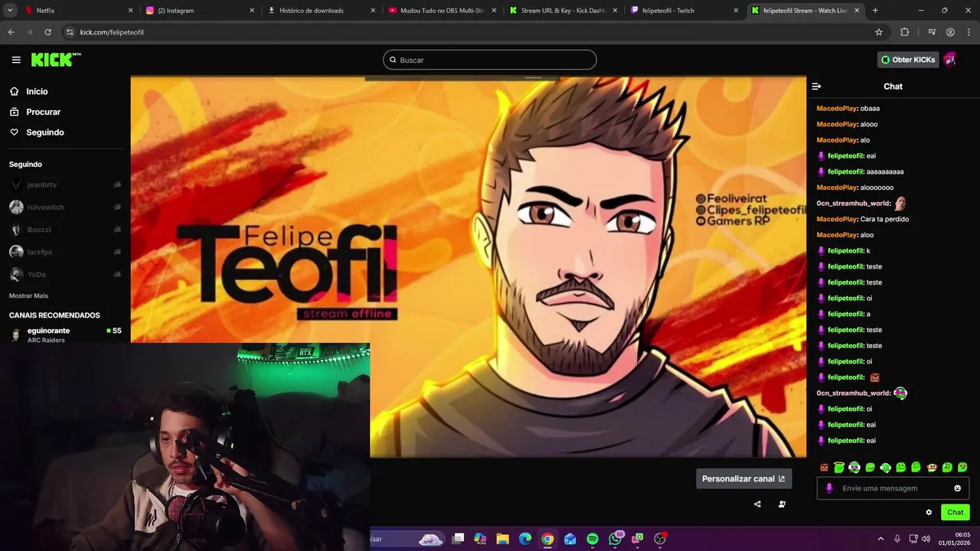Screen dimensions: 980x551
Task: Click Personalizar canal button
Action: click(x=743, y=479)
